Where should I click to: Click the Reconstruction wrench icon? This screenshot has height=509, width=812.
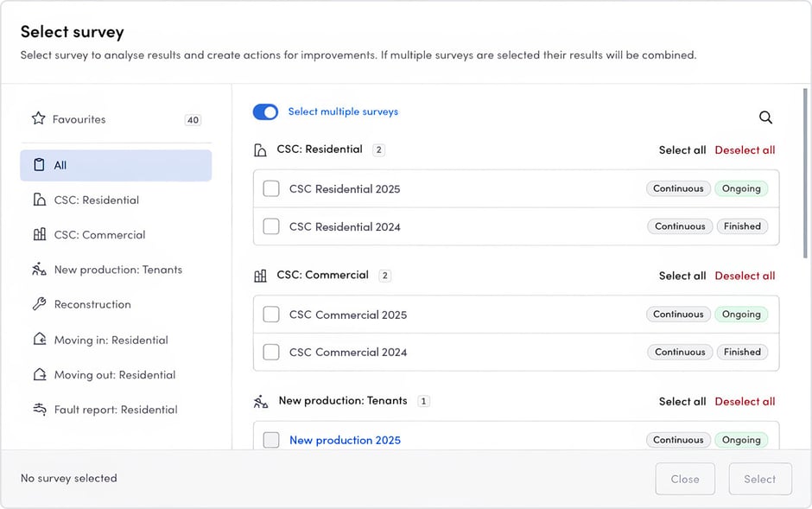point(40,304)
